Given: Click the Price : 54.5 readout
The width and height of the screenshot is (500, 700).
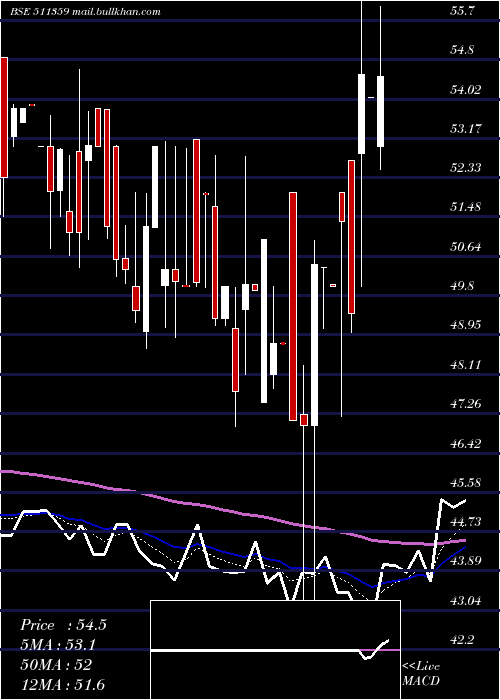Looking at the screenshot, I should 63,625.
